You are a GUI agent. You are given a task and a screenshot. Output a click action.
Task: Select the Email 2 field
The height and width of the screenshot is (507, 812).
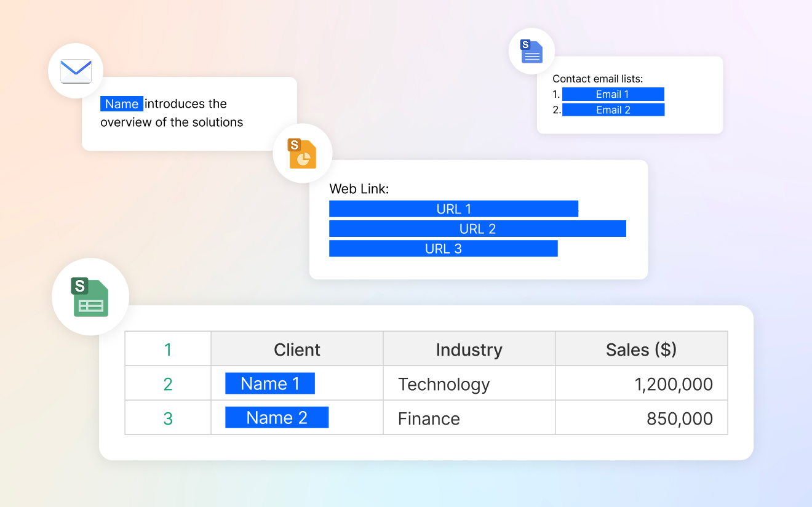pyautogui.click(x=613, y=110)
